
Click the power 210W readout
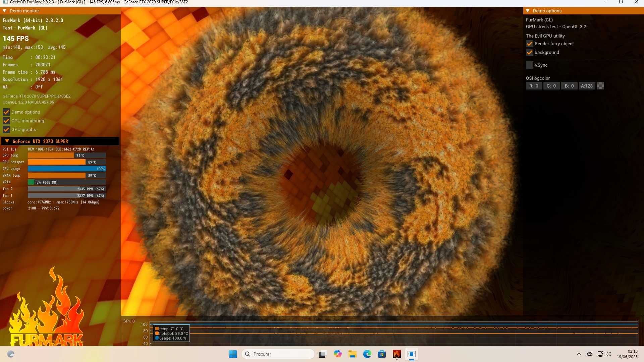tap(44, 208)
